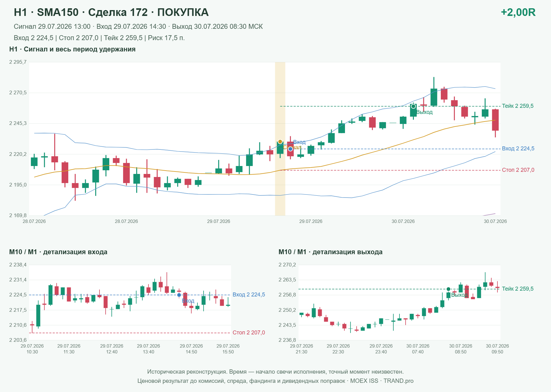Click the 2 295,7 price axis label

[x=18, y=62]
